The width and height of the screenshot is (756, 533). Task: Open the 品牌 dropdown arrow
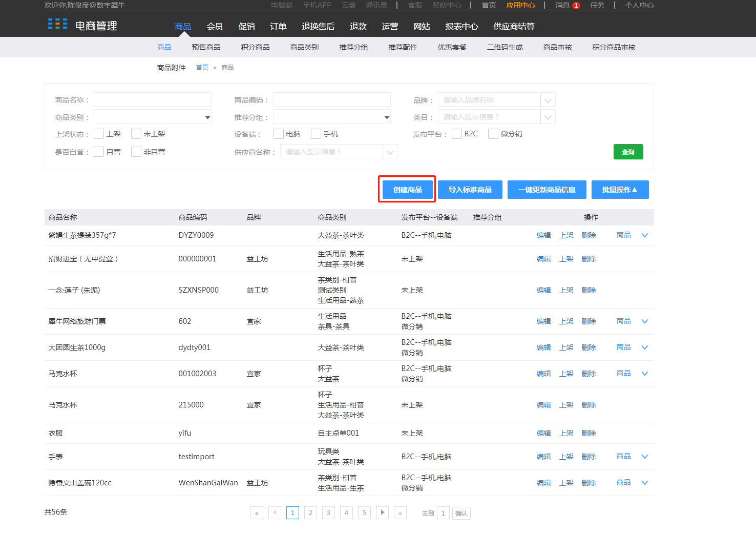(x=548, y=100)
